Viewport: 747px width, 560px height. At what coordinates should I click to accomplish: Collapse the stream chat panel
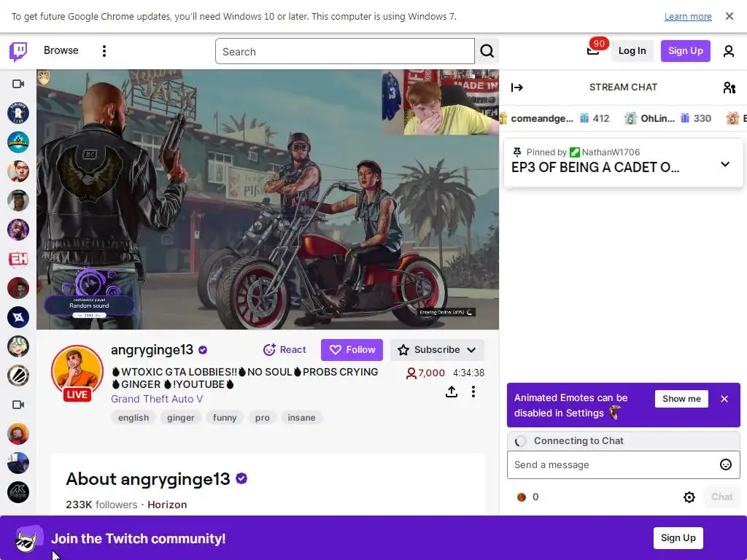click(x=517, y=87)
